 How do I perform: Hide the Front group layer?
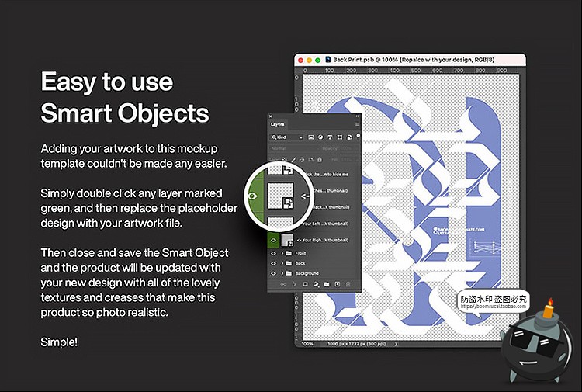[x=272, y=253]
